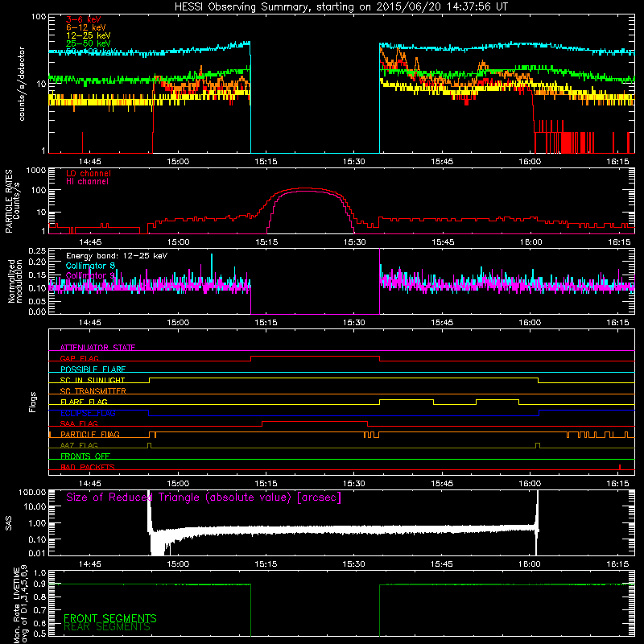644x644 pixels.
Task: Click the 'SAS' axis label
Action: tap(9, 523)
